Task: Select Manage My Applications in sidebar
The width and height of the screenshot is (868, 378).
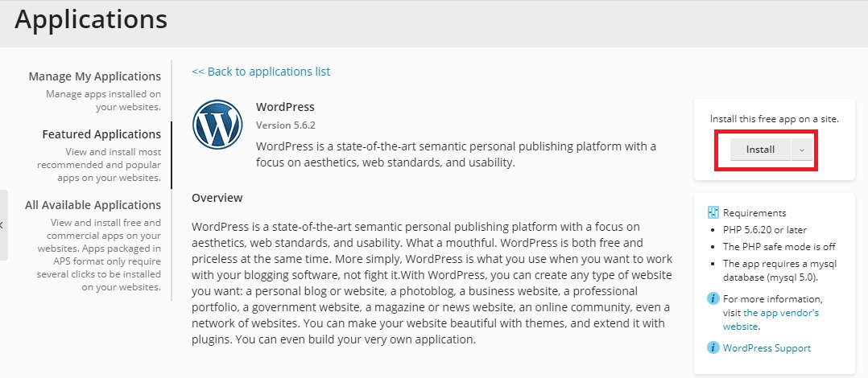Action: click(95, 76)
